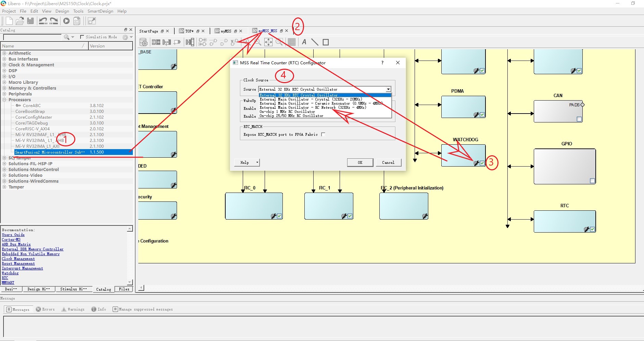Open the Clock Management documentation link

18,259
